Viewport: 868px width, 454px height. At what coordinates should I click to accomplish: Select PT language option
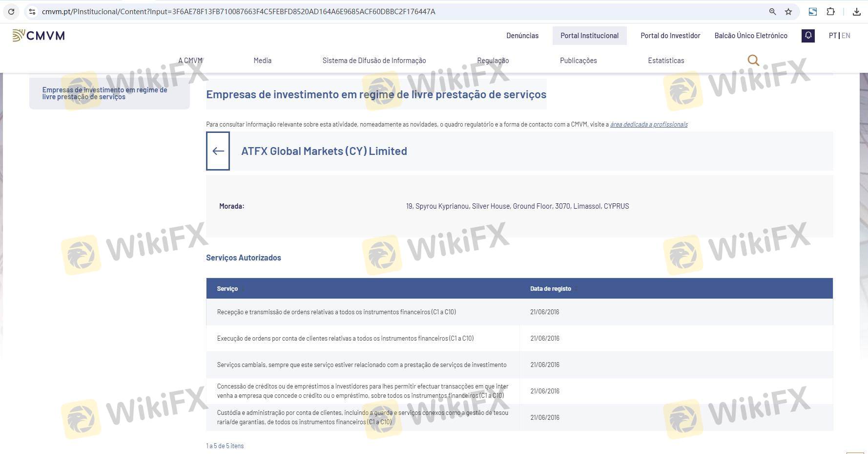833,36
